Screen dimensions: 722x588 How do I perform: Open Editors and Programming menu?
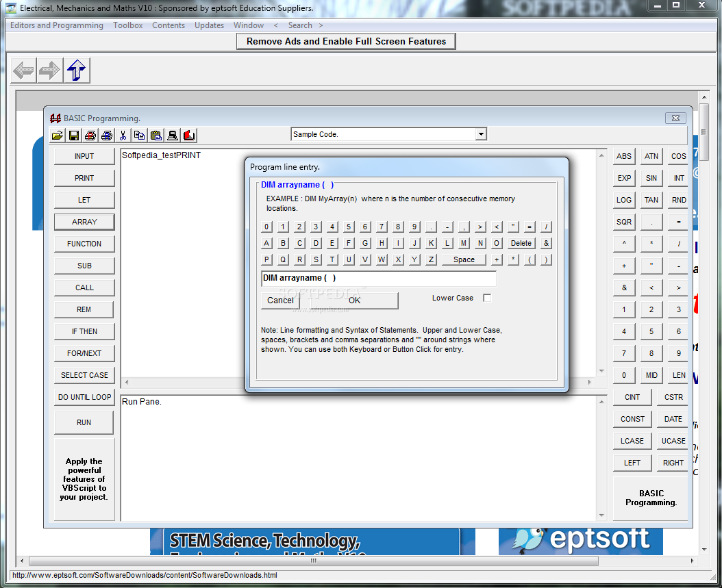pyautogui.click(x=57, y=25)
